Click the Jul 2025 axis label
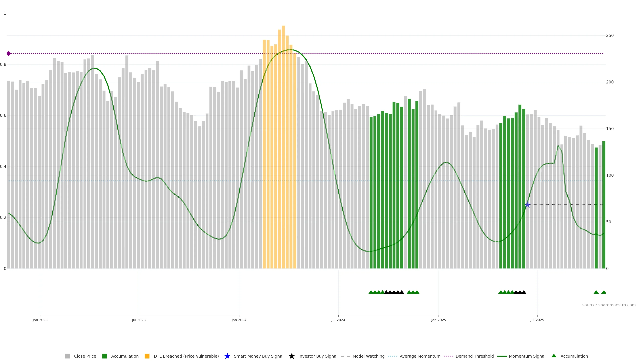The height and width of the screenshot is (362, 644). point(537,320)
